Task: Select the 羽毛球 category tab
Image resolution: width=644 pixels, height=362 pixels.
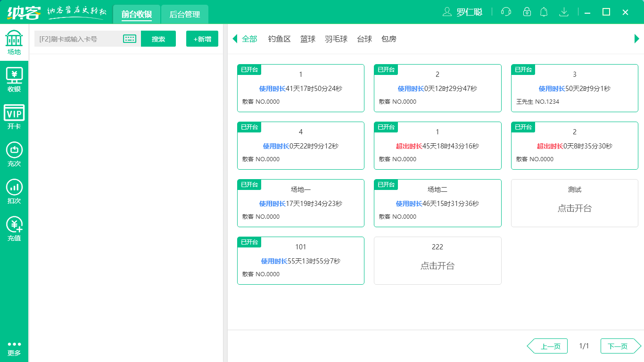Action: click(x=336, y=39)
